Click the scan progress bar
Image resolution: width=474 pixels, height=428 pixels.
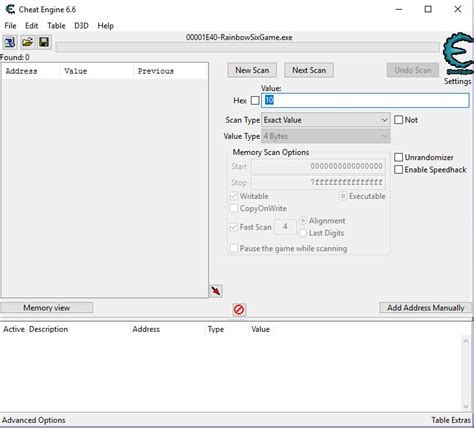click(247, 47)
